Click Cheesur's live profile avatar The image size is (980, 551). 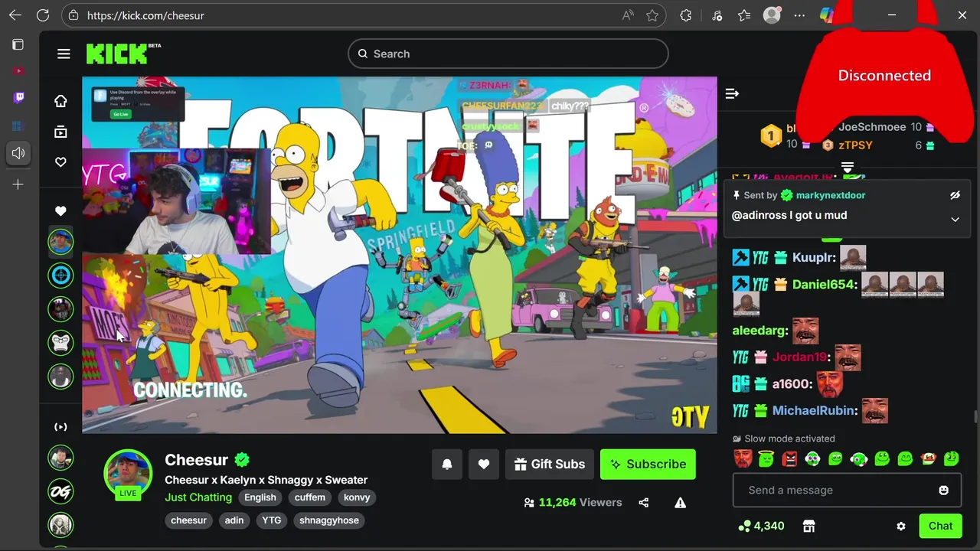(128, 474)
